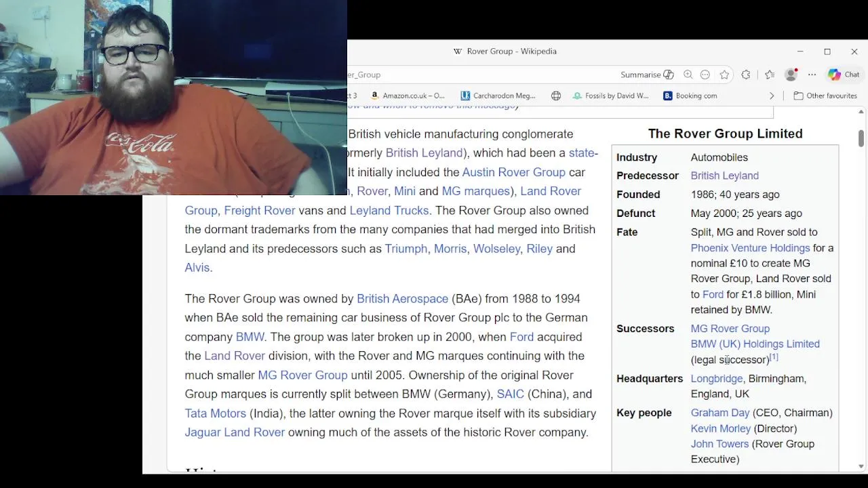Screen dimensions: 868x488
Task: Open the MG Rover Group link in the paragraph
Action: click(302, 375)
